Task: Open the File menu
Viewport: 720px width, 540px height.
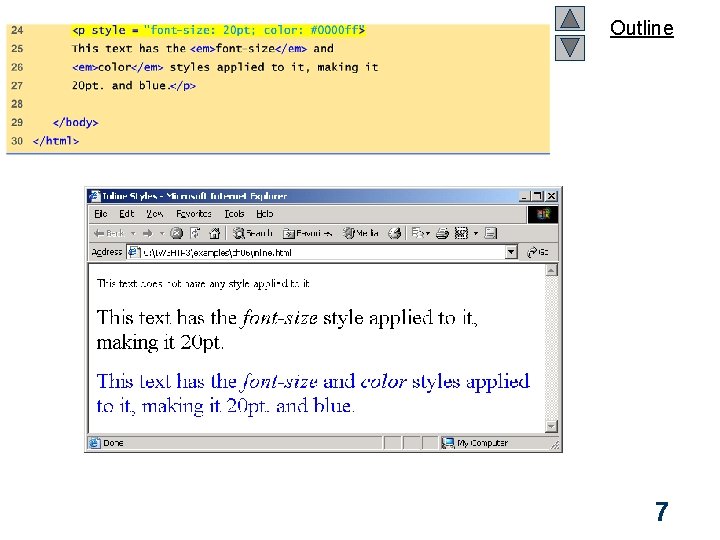Action: (x=101, y=214)
